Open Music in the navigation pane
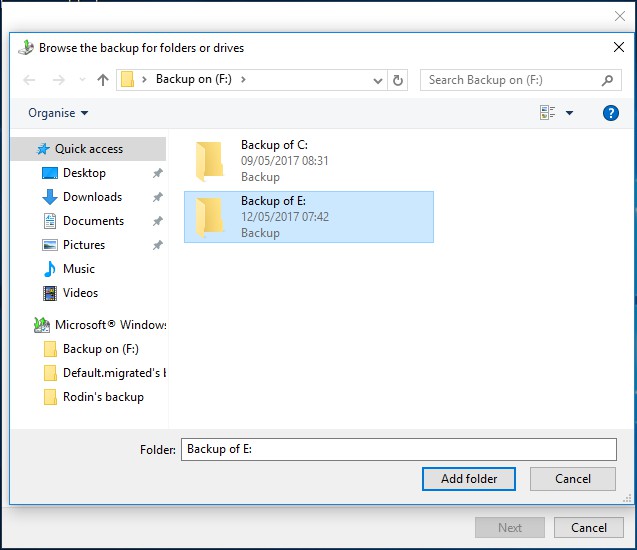The image size is (637, 550). point(78,269)
